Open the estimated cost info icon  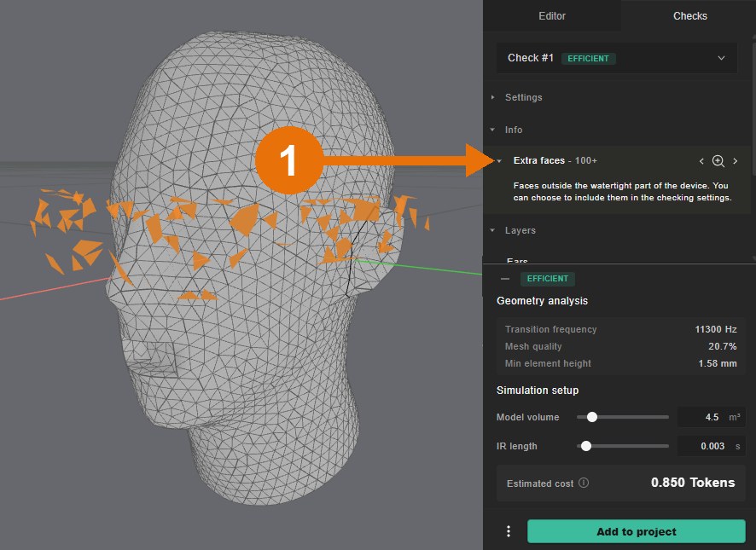point(584,483)
